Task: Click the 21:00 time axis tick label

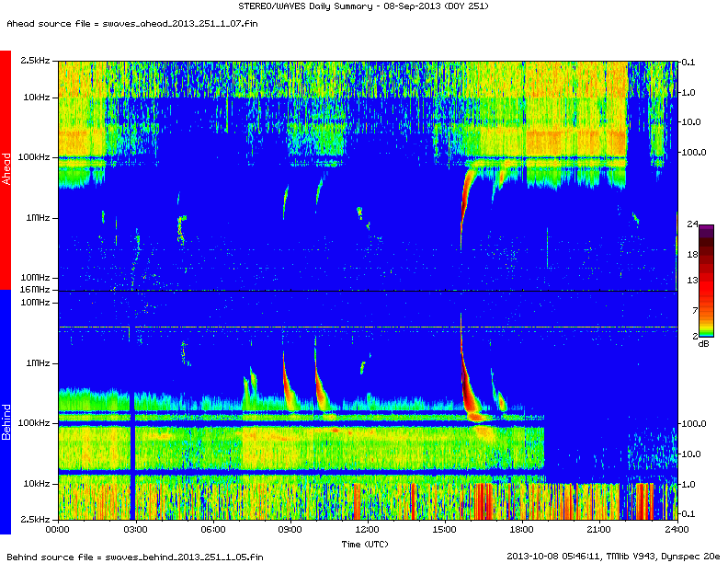Action: tap(599, 530)
